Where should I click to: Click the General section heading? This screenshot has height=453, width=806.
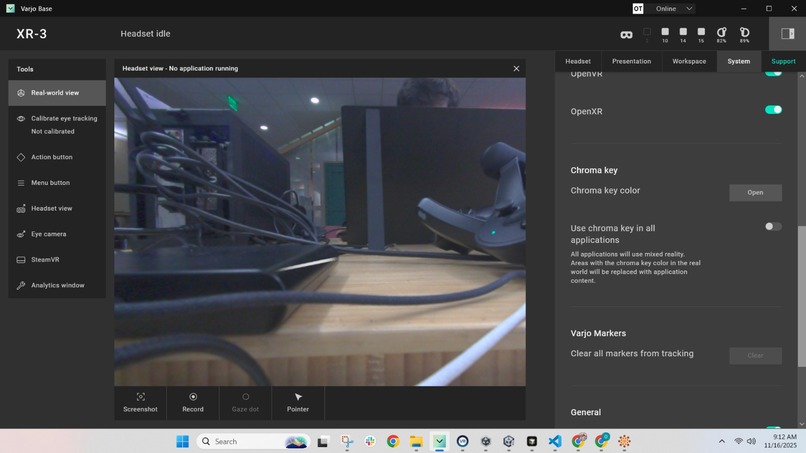click(x=585, y=412)
